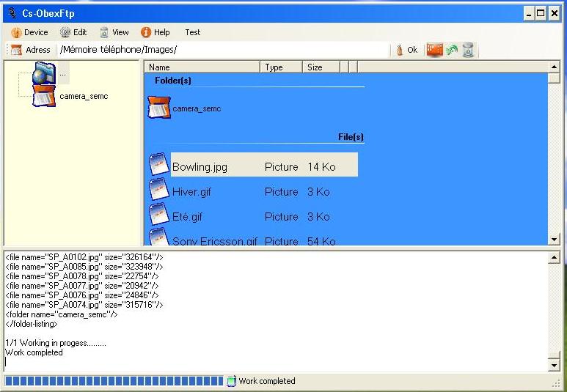Click the orange screen icon in address toolbar
Viewport: 567px width, 392px height.
435,50
